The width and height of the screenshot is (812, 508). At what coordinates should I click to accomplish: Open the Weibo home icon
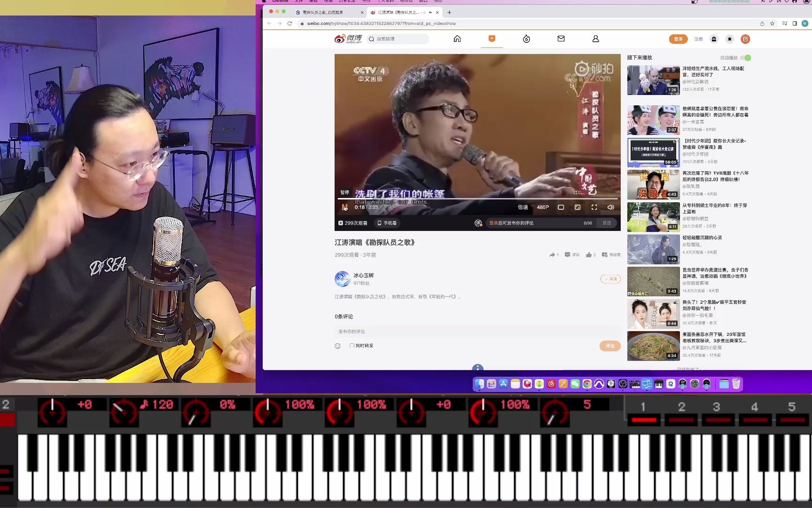coord(457,39)
